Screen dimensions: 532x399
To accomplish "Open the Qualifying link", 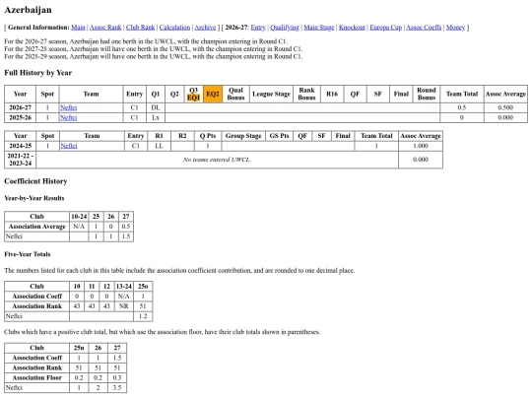I will (x=285, y=28).
